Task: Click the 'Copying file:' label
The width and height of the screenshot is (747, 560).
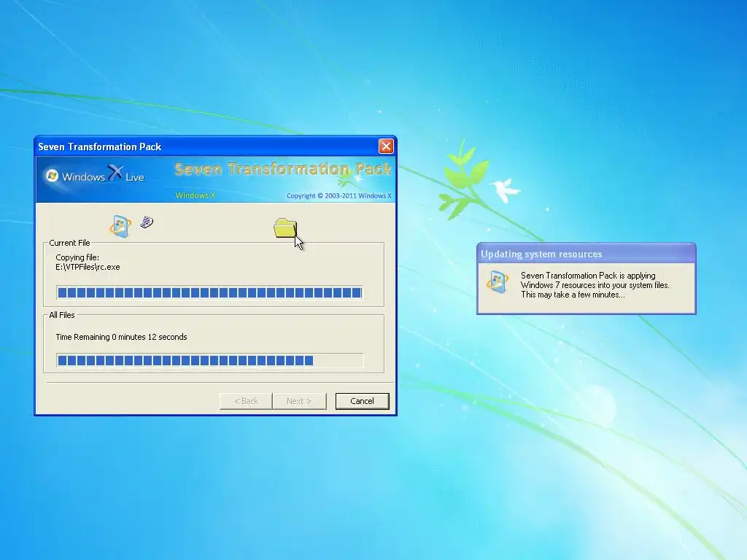Action: (77, 257)
